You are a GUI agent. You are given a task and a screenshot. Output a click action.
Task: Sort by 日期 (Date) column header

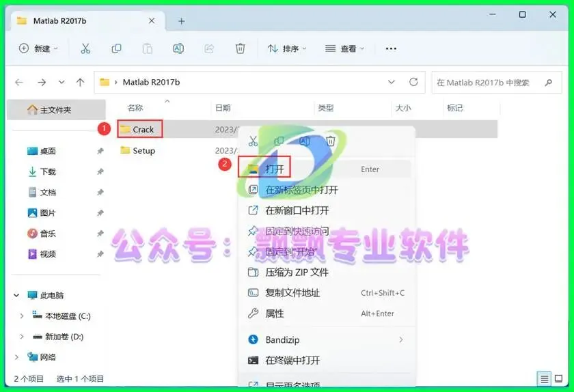[x=223, y=108]
